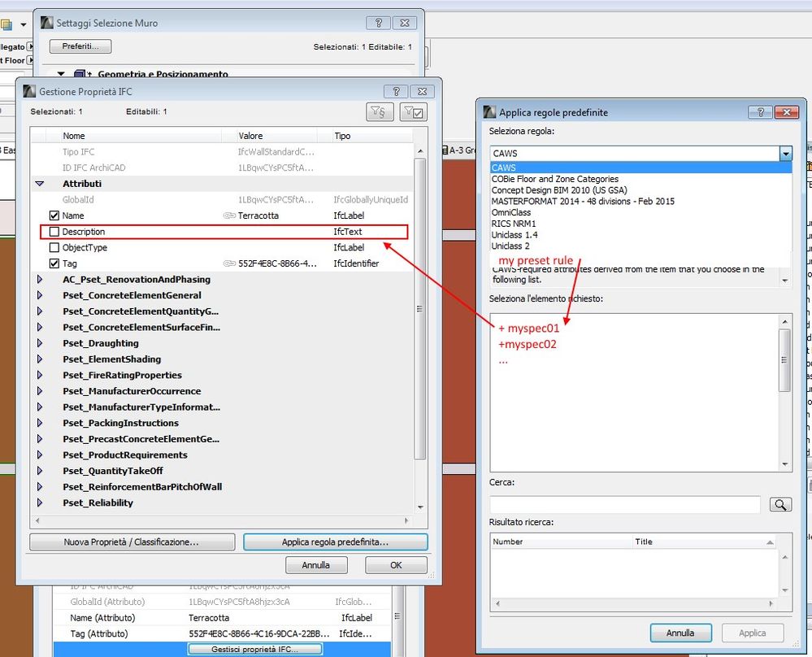The image size is (812, 657).
Task: Click the help button in Gestione Proprietà IFC
Action: tap(396, 91)
